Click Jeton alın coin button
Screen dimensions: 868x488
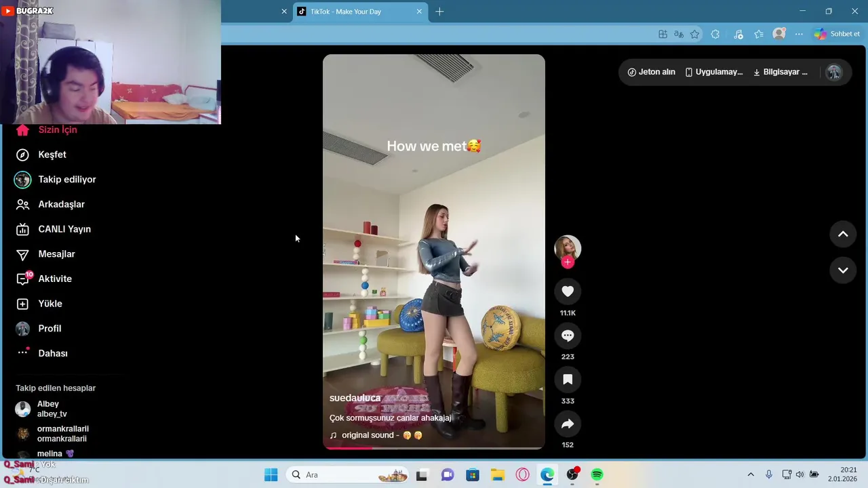(x=651, y=72)
